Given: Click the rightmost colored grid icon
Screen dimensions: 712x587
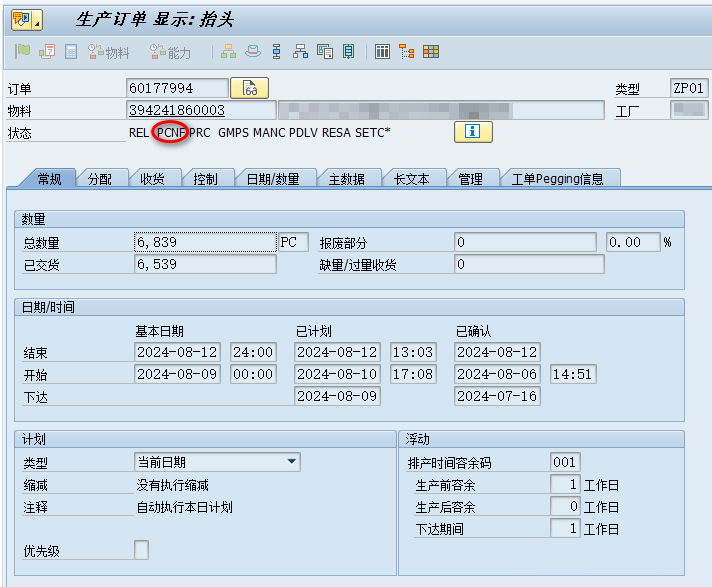Looking at the screenshot, I should coord(431,52).
